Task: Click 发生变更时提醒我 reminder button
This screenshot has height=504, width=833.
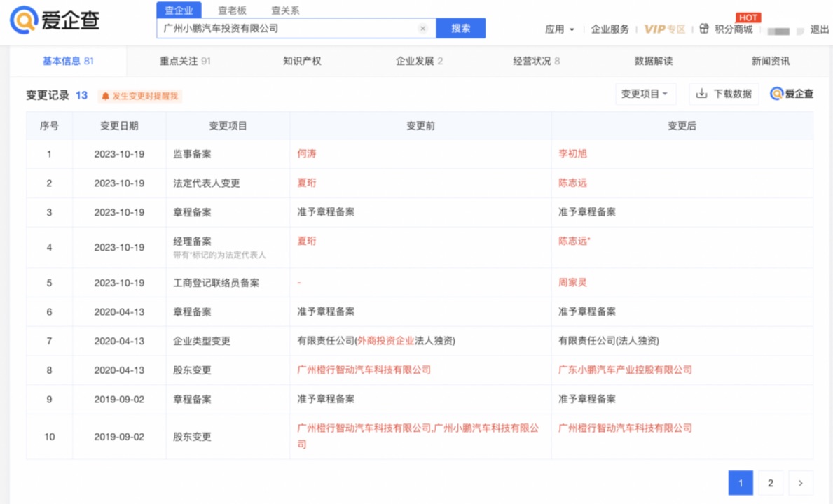Action: pyautogui.click(x=140, y=96)
